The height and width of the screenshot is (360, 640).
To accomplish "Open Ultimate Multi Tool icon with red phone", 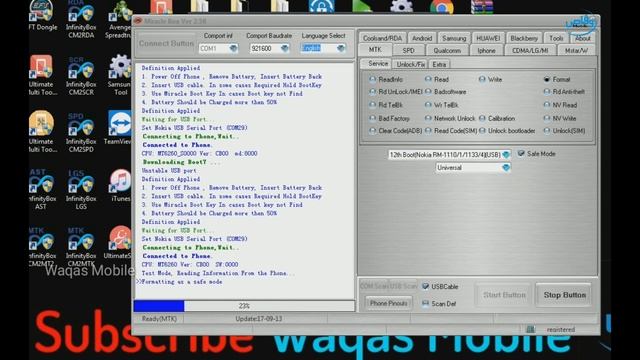I will (x=41, y=75).
